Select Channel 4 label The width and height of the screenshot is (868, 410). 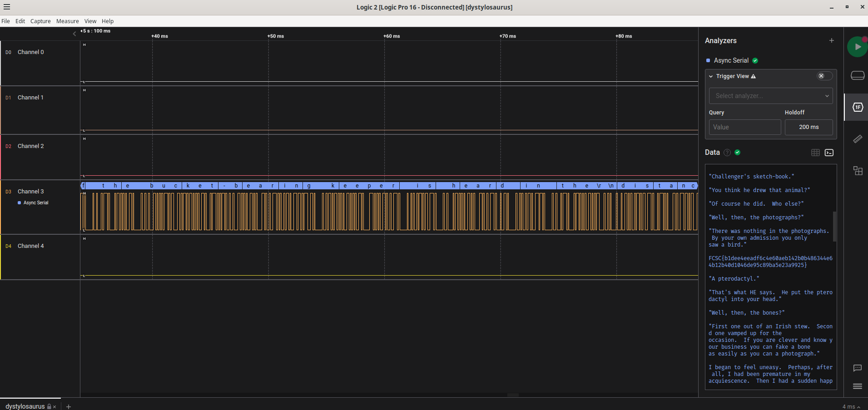coord(31,246)
